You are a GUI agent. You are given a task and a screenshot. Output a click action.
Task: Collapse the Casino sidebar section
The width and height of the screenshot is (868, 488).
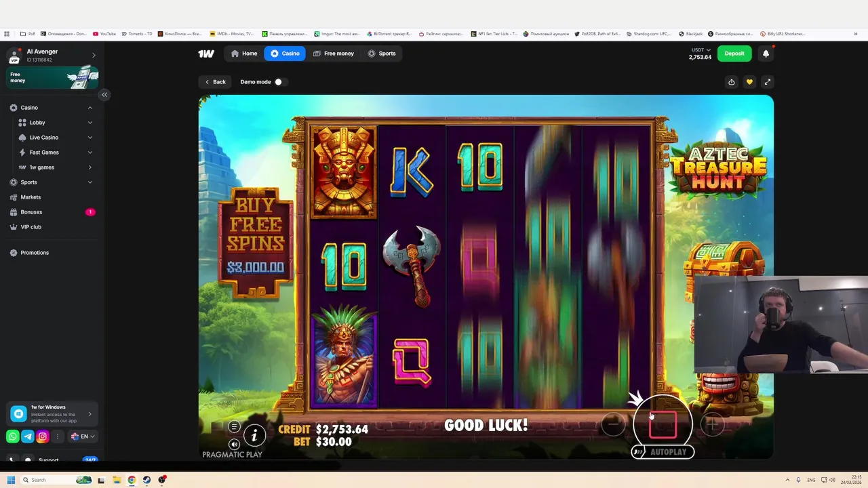(x=90, y=108)
